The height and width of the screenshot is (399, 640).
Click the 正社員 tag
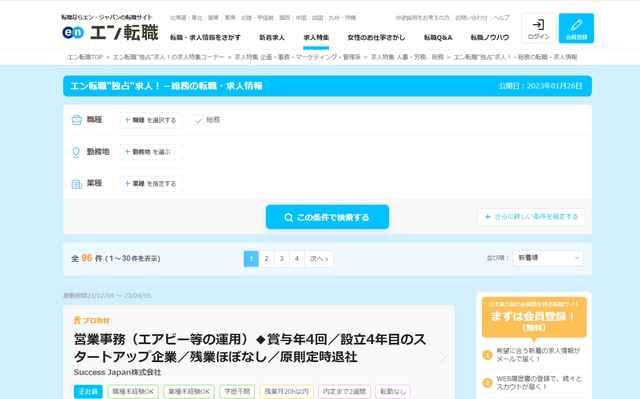point(88,392)
